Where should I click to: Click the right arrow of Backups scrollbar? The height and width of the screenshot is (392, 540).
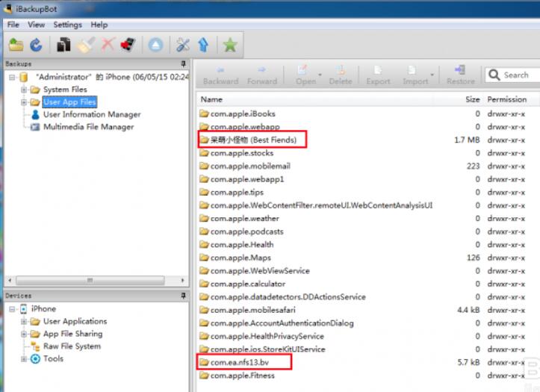point(182,281)
